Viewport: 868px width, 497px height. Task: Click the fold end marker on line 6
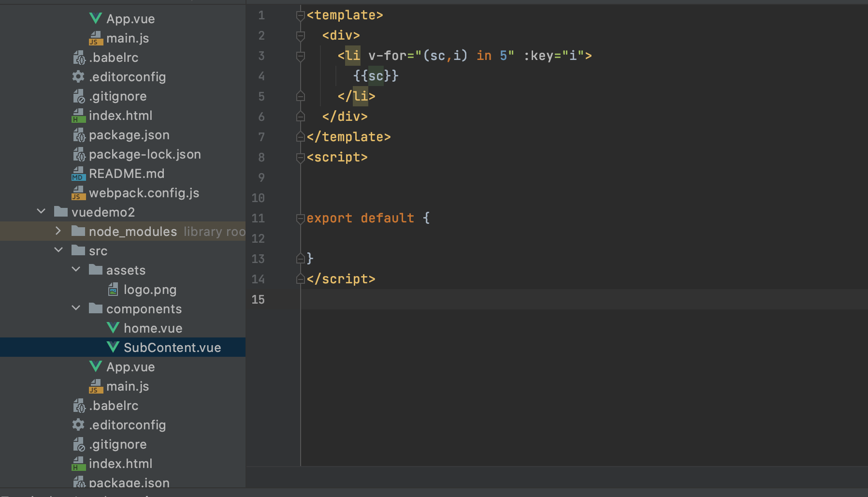point(300,116)
